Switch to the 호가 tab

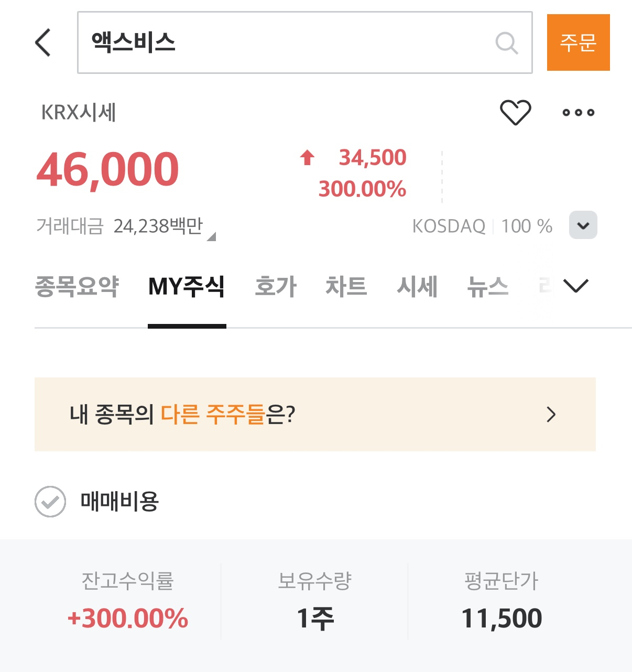[x=276, y=287]
